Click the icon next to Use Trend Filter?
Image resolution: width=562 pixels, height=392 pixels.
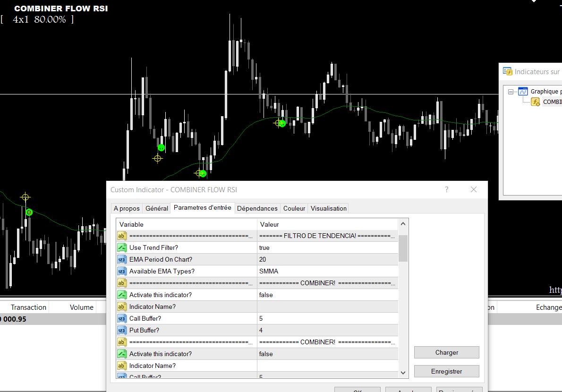pyautogui.click(x=122, y=247)
